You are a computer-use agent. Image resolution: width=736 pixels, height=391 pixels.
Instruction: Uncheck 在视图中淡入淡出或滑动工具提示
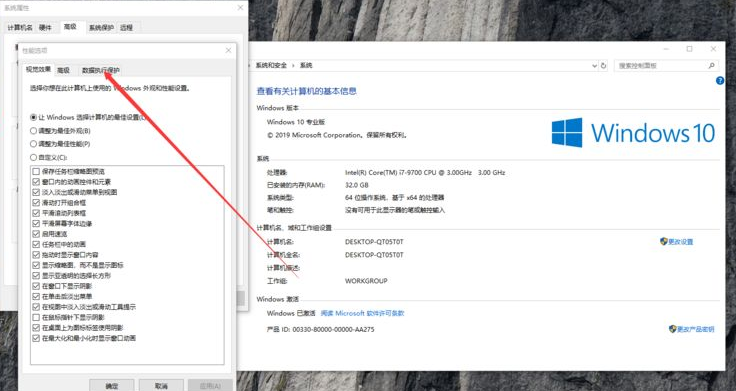36,307
